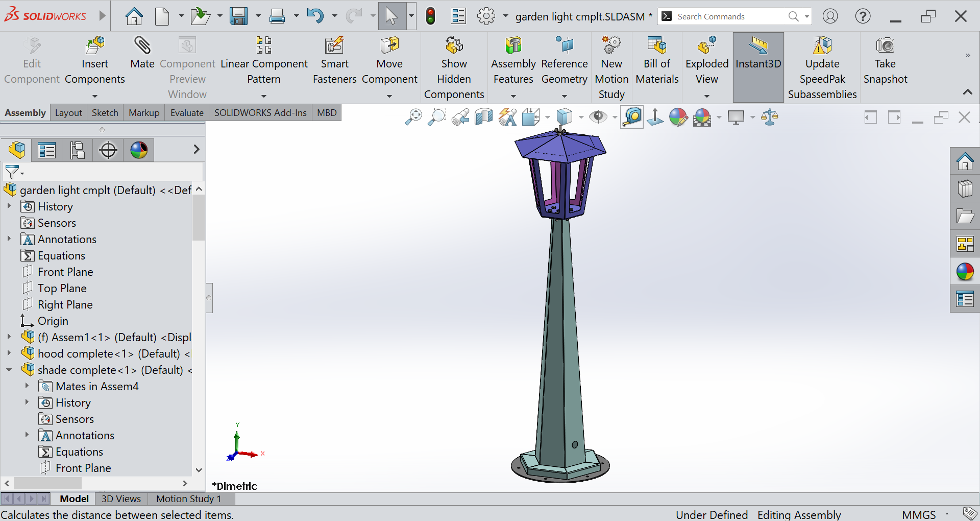
Task: Click Zoom to Fit icon
Action: [x=413, y=117]
